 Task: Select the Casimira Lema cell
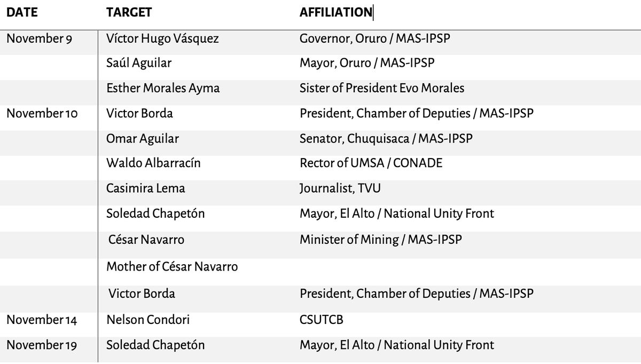point(146,188)
